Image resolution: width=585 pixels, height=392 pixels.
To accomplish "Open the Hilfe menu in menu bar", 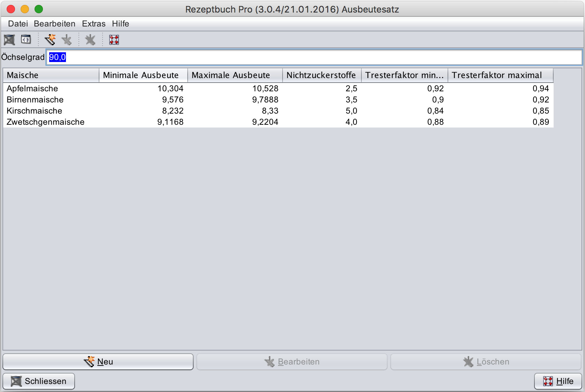I will click(120, 24).
